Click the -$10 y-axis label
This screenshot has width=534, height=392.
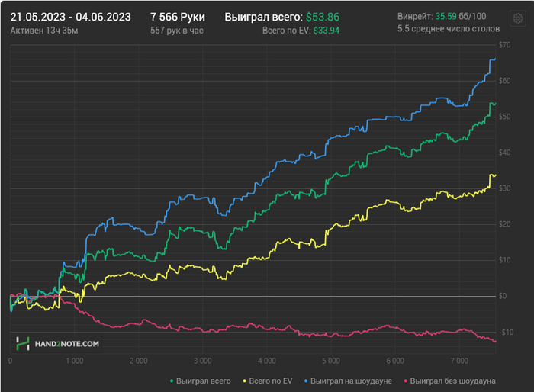(506, 333)
